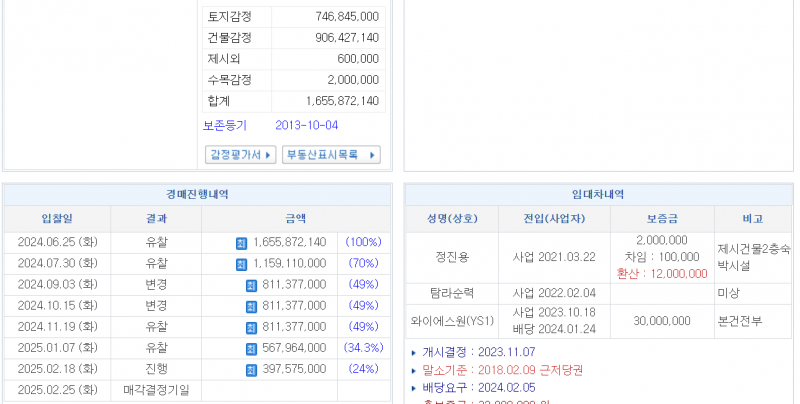Click the 매각결정기일 result cell

tap(156, 390)
